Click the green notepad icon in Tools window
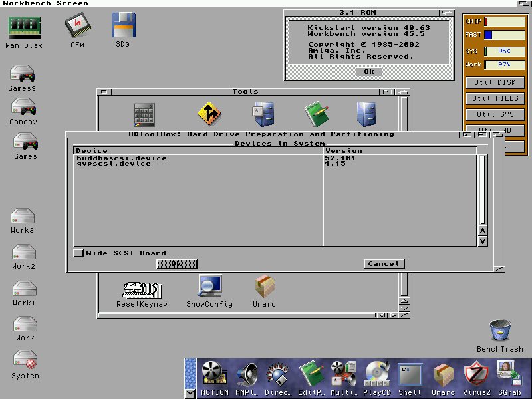Viewport: 532px width, 399px height. click(x=317, y=114)
